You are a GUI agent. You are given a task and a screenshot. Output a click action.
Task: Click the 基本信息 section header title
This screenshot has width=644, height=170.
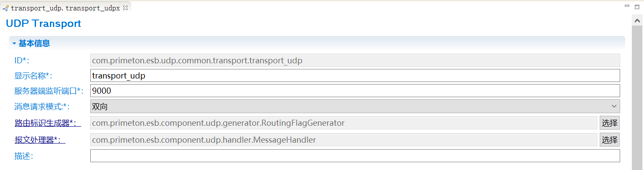34,43
